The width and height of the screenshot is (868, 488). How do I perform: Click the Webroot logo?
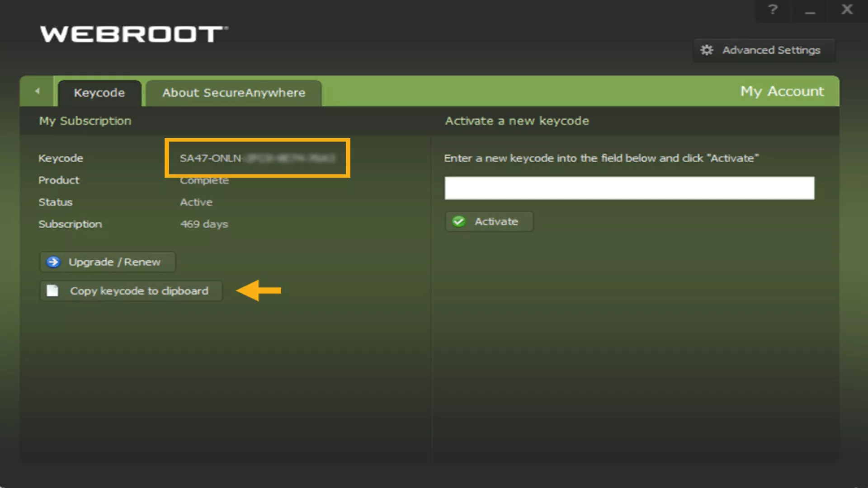tap(134, 34)
